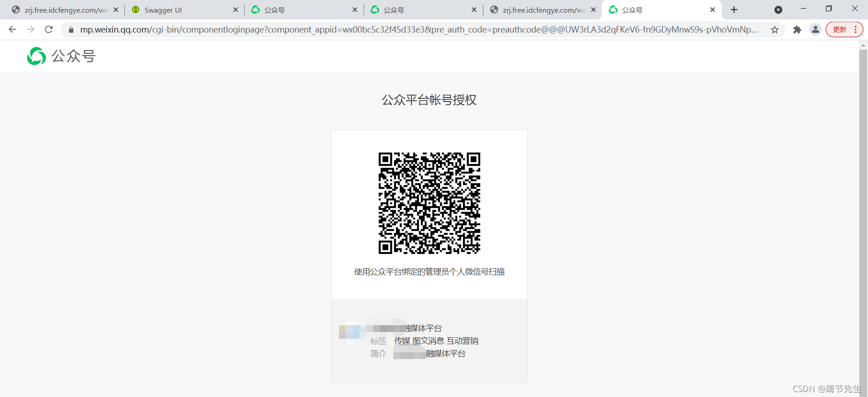Viewport: 868px width, 397px height.
Task: Switch to fifth tab zrj.free.idcfengye.com
Action: pos(543,10)
